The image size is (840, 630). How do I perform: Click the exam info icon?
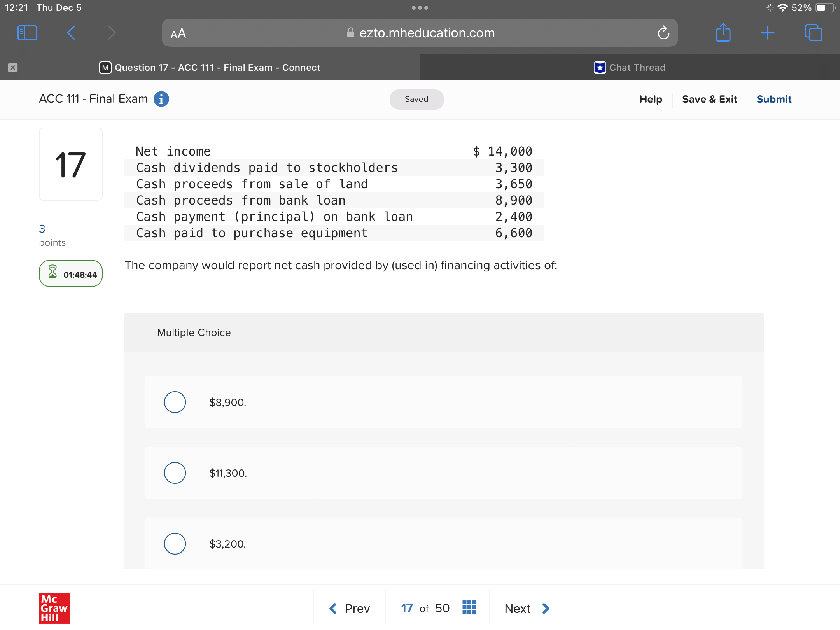tap(161, 99)
